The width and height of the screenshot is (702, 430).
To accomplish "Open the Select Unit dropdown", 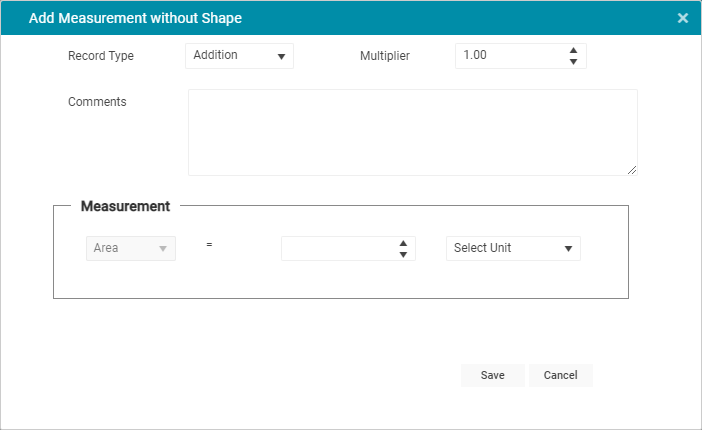I will (x=514, y=249).
